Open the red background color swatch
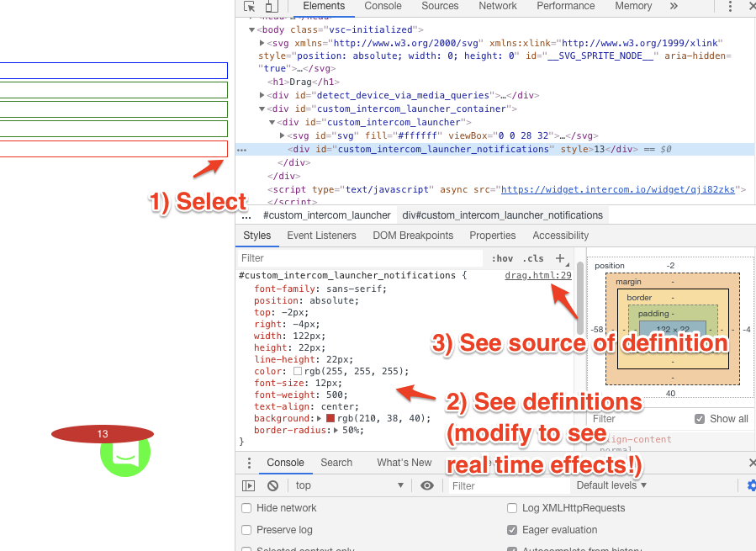Screen dimensions: 756x551 pyautogui.click(x=330, y=418)
